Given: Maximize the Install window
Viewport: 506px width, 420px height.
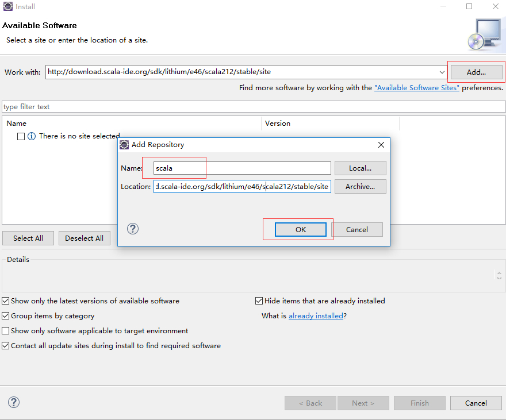Looking at the screenshot, I should [469, 6].
